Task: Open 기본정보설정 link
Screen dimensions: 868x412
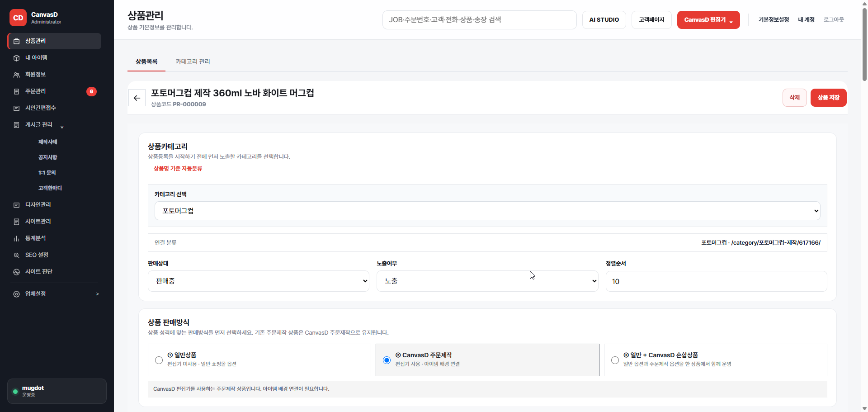Action: (774, 20)
